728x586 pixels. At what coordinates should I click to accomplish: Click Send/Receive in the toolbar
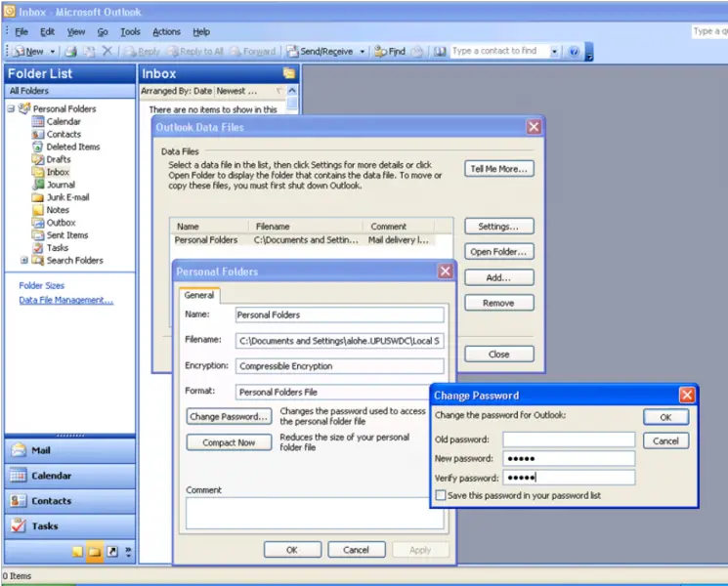pyautogui.click(x=320, y=51)
